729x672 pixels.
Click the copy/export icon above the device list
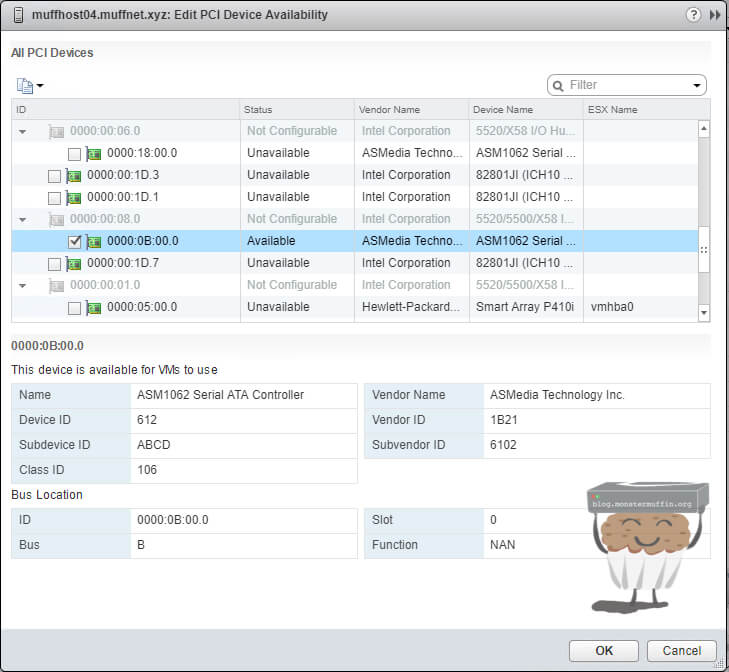pos(25,86)
